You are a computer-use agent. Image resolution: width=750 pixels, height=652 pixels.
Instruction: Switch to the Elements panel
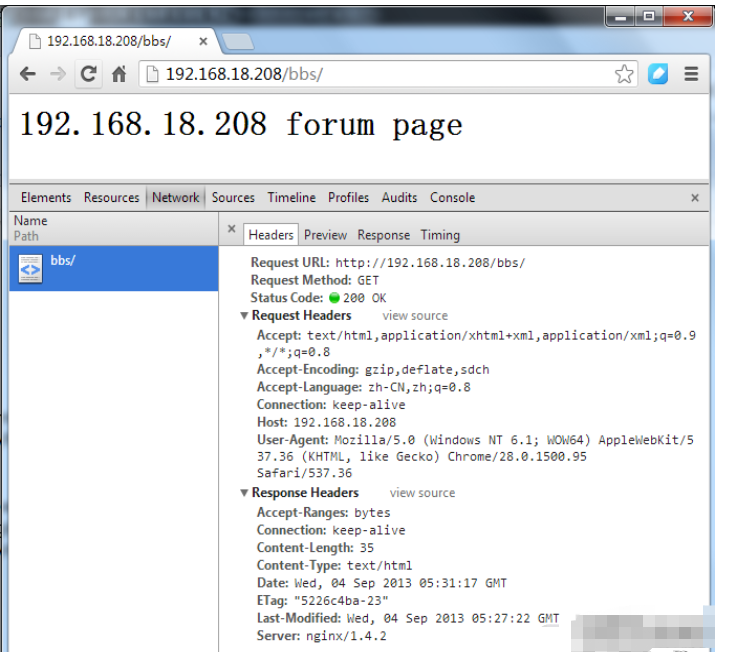pos(46,198)
